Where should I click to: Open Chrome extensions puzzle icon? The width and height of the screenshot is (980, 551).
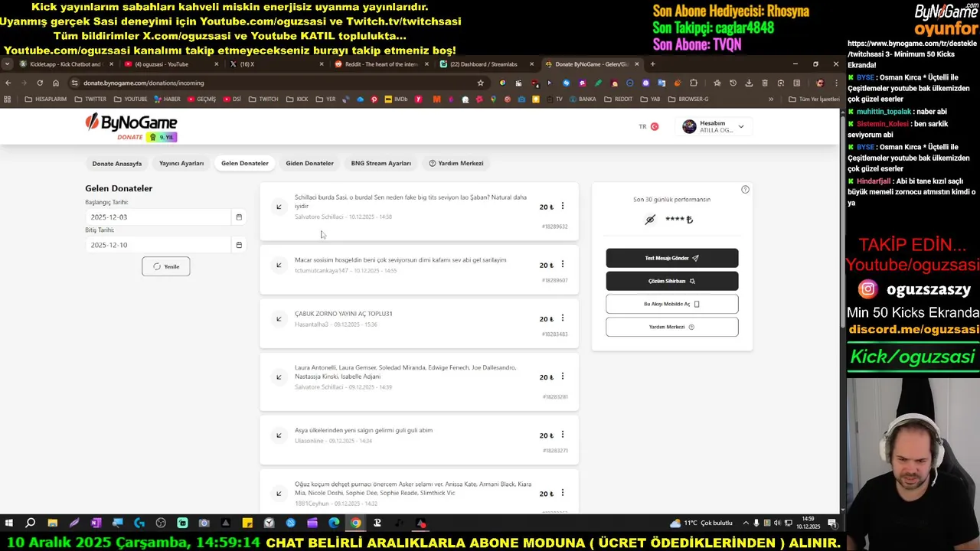pos(694,83)
